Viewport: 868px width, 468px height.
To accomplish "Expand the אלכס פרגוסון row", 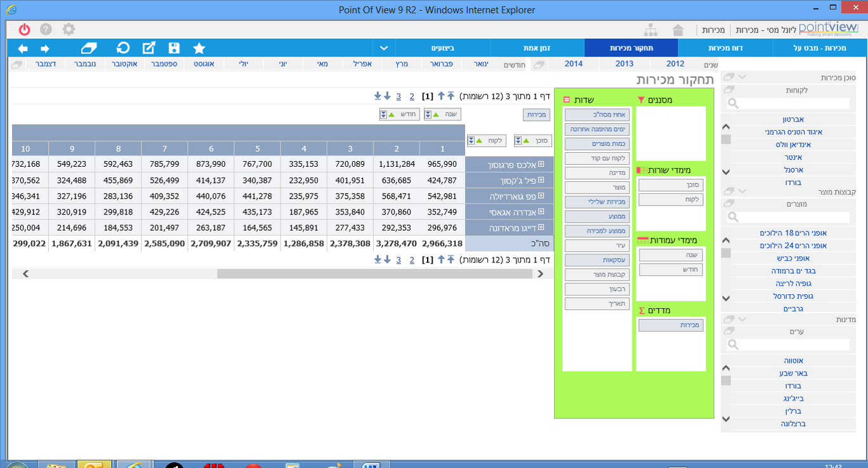I will (x=541, y=164).
